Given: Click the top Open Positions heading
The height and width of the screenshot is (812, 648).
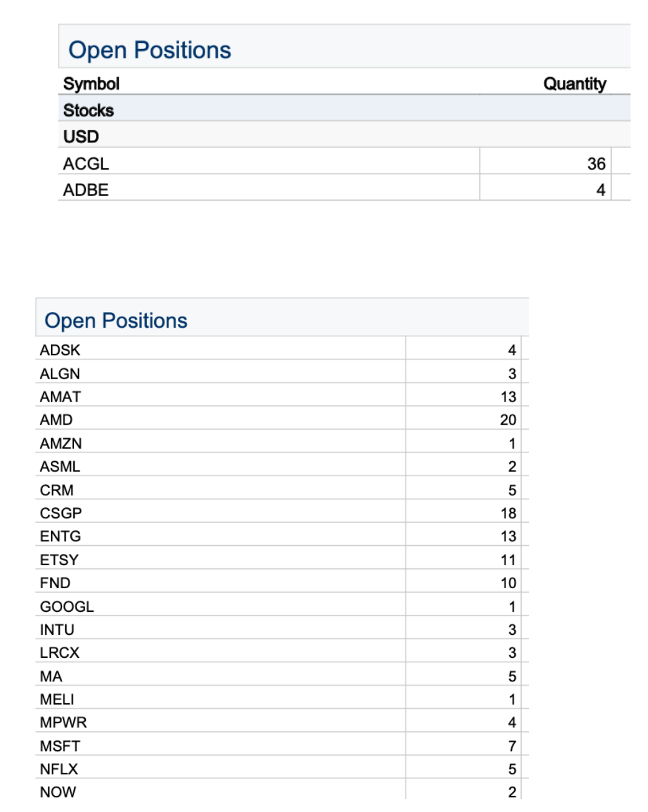Looking at the screenshot, I should click(149, 50).
